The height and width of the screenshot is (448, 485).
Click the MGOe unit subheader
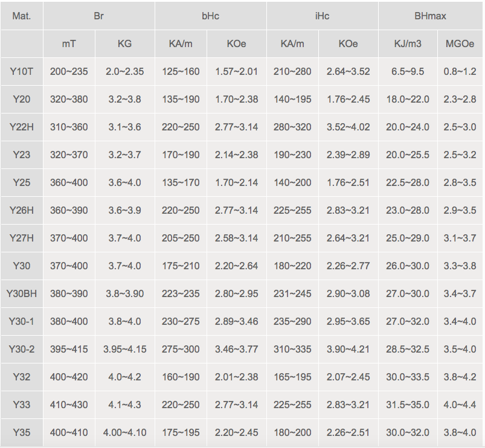460,44
